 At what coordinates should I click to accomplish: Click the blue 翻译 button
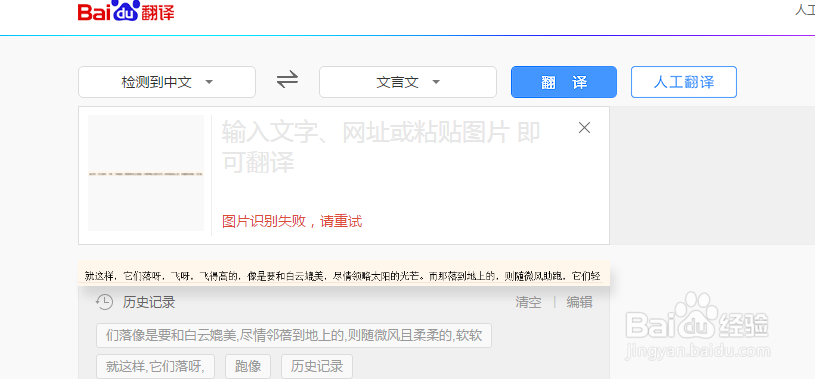coord(564,82)
